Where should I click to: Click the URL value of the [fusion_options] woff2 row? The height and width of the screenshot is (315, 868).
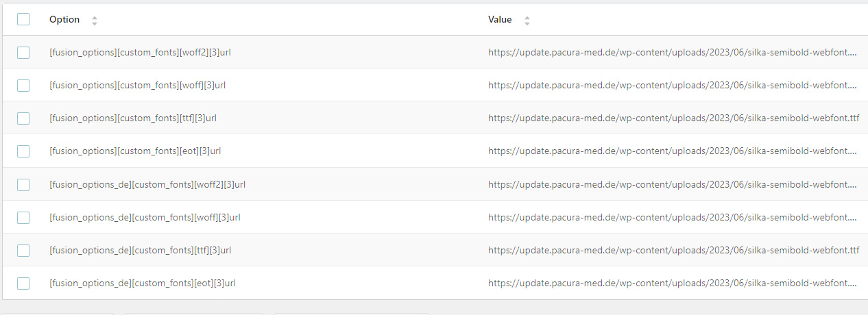click(x=673, y=52)
